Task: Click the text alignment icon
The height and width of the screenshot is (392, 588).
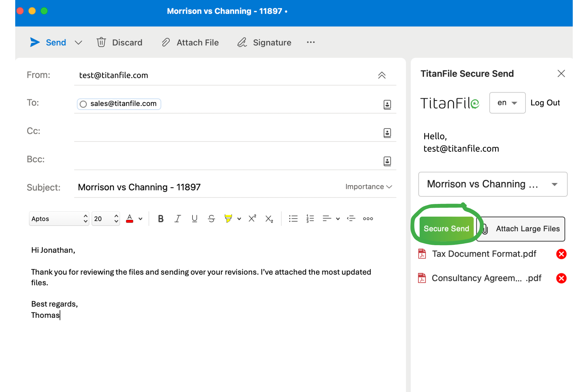Action: pos(327,219)
